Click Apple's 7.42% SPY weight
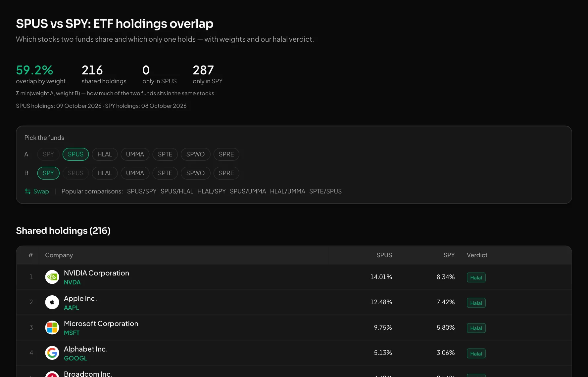The height and width of the screenshot is (377, 588). (446, 302)
